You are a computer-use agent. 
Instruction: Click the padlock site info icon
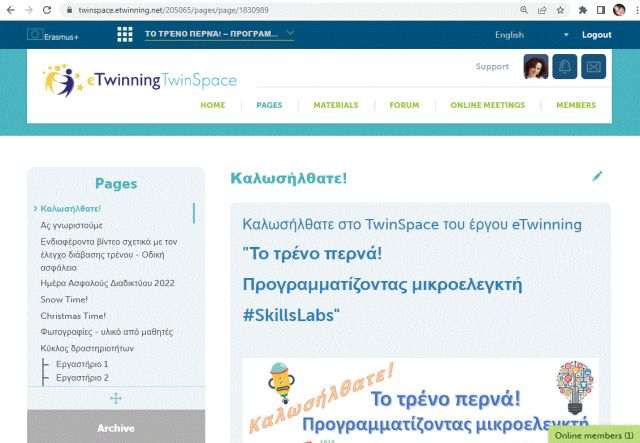(x=69, y=10)
